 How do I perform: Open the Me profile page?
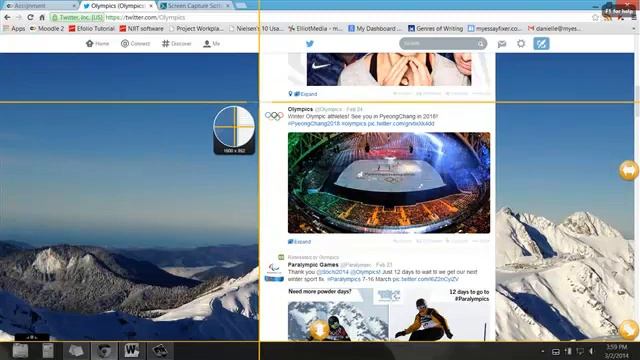point(211,43)
